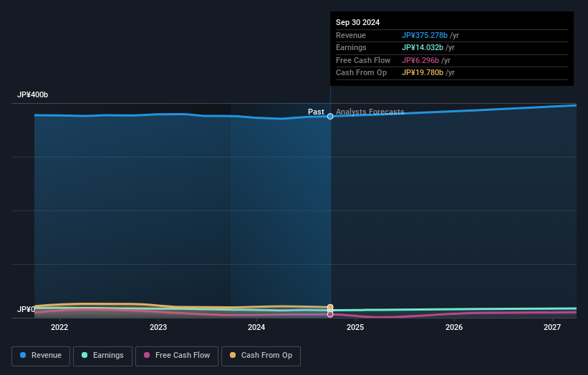Click the pink Free Cash Flow data point marker
588x375 pixels.
(330, 314)
